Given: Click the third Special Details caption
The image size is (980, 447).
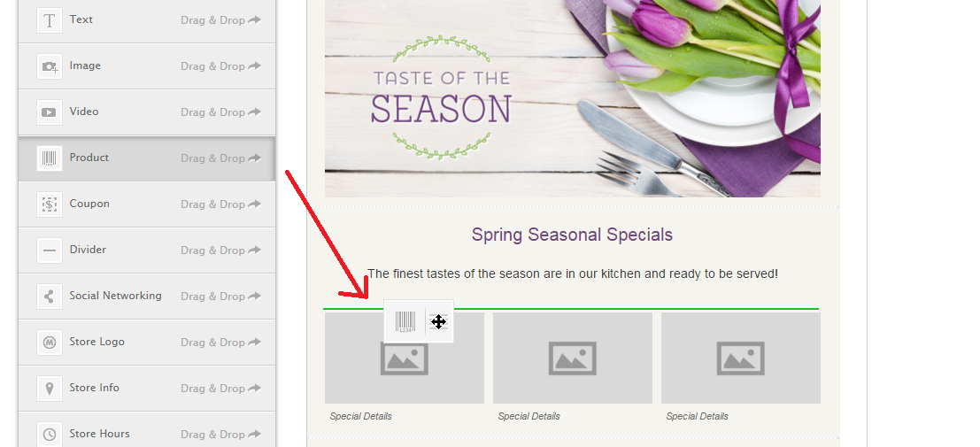Looking at the screenshot, I should tap(697, 416).
